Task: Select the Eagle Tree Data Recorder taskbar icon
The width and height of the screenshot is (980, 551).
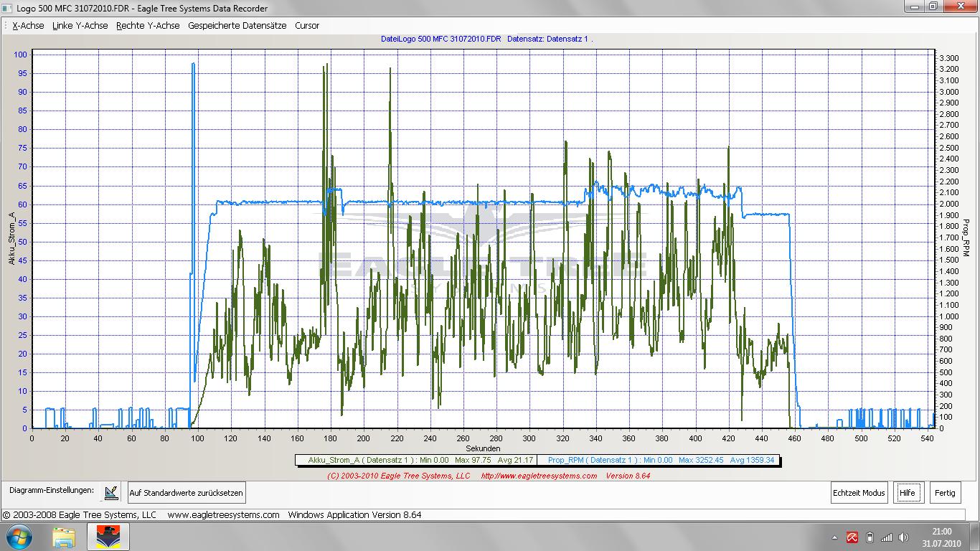Action: pos(108,537)
